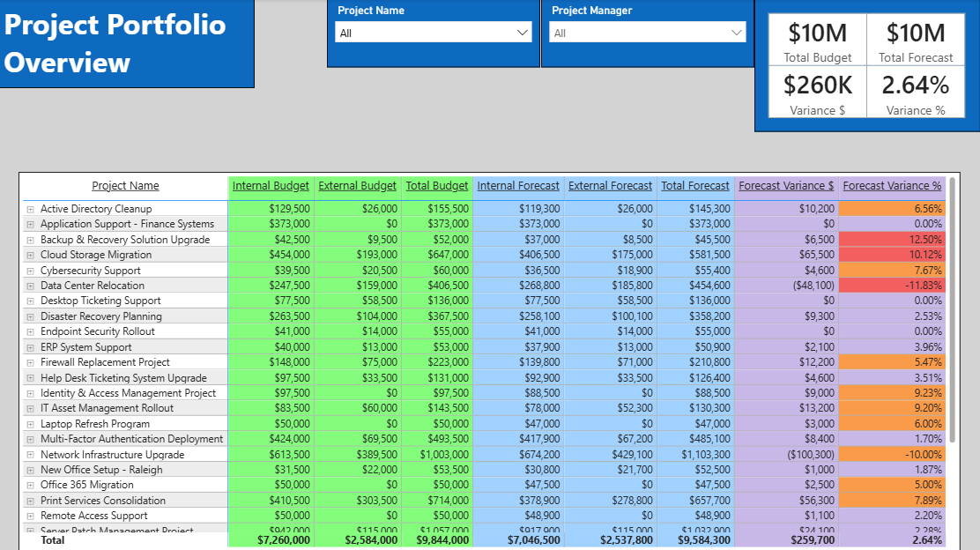The height and width of the screenshot is (550, 980).
Task: Expand Print Services Consolidation row
Action: pyautogui.click(x=30, y=502)
